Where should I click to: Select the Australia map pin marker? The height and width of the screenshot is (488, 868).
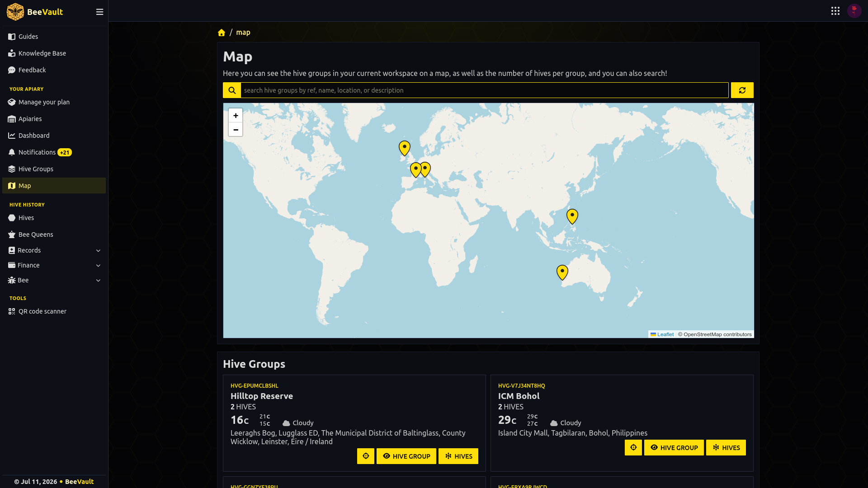(562, 272)
